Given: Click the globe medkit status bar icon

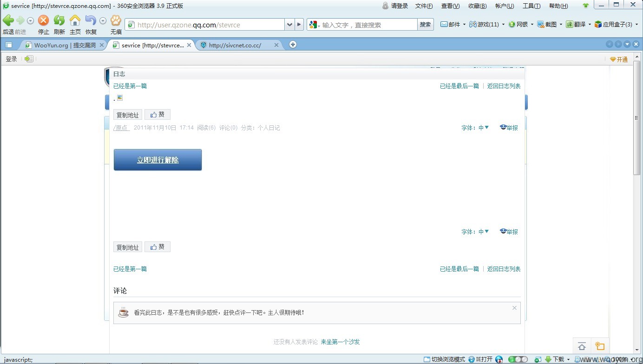Looking at the screenshot, I should [499, 359].
